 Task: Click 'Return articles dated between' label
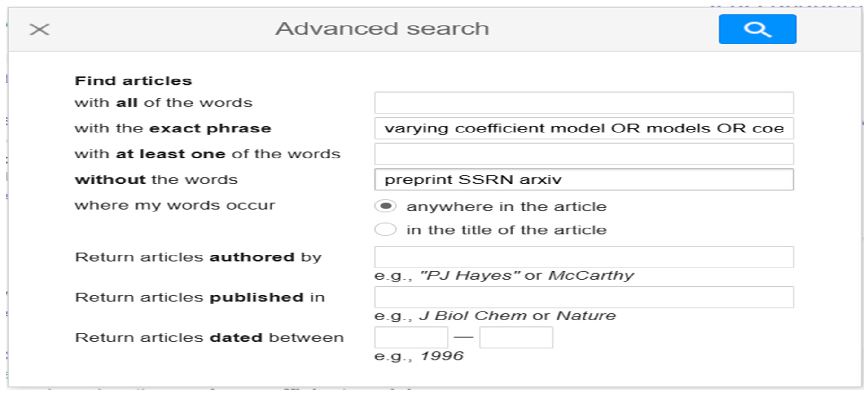click(209, 338)
